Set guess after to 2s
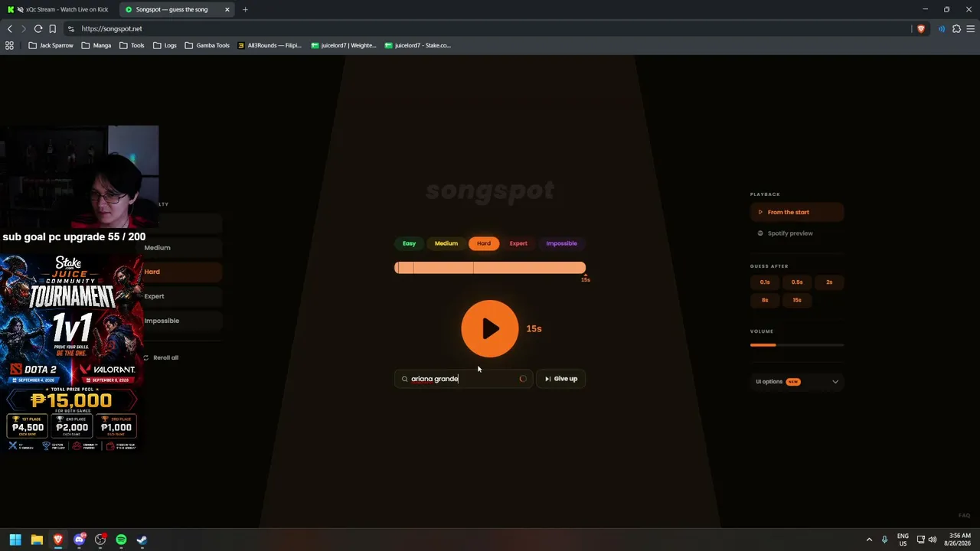The image size is (980, 551). click(829, 282)
